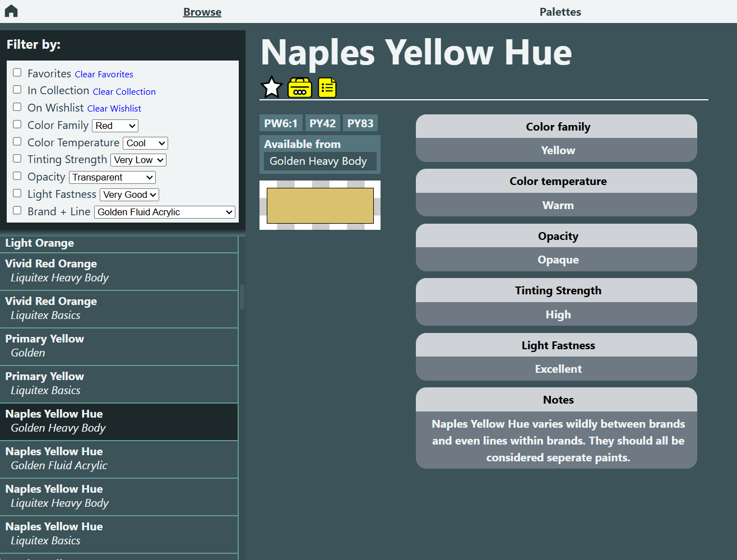737x560 pixels.
Task: Click the Clear Collection link
Action: pos(124,91)
